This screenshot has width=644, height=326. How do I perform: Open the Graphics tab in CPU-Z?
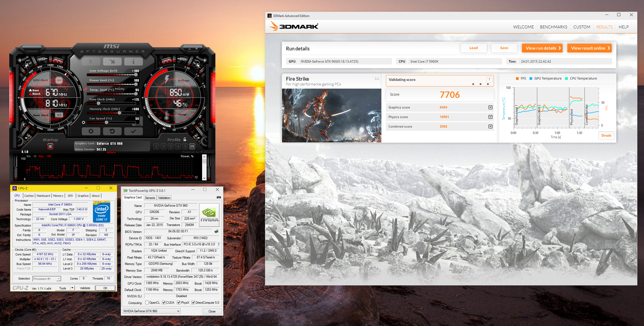83,196
